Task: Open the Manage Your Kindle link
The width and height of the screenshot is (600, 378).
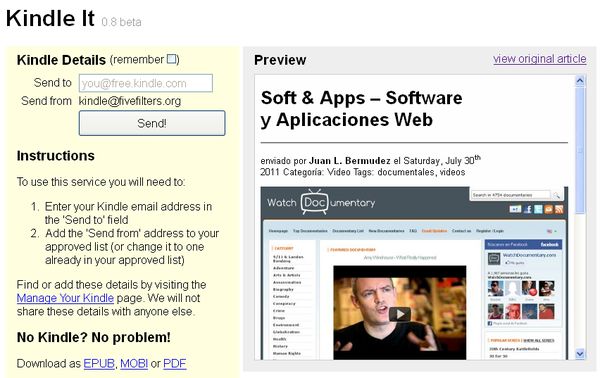Action: pyautogui.click(x=65, y=298)
